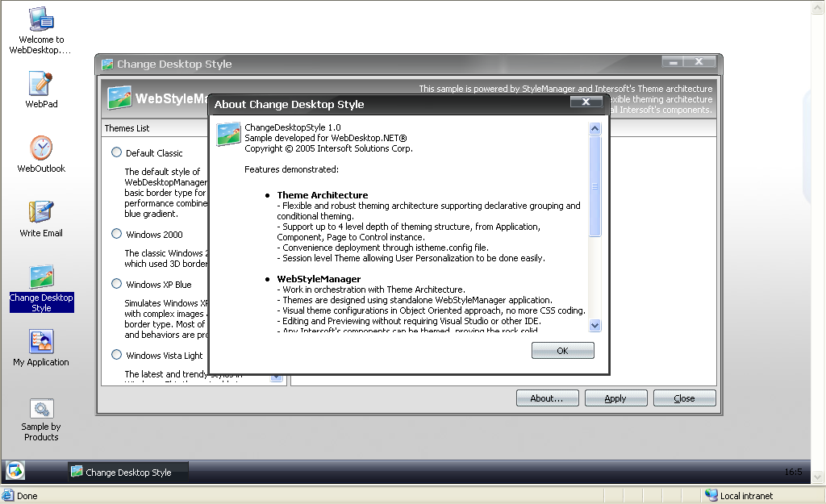This screenshot has width=826, height=504.
Task: Open the Welcome to WebDesktop desktop icon
Action: [x=41, y=19]
